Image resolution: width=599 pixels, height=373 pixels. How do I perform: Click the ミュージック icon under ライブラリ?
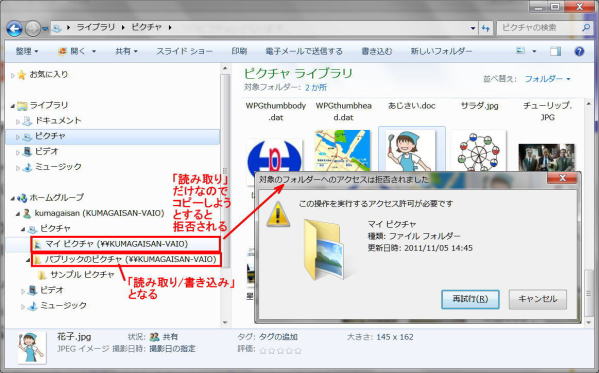[x=27, y=167]
